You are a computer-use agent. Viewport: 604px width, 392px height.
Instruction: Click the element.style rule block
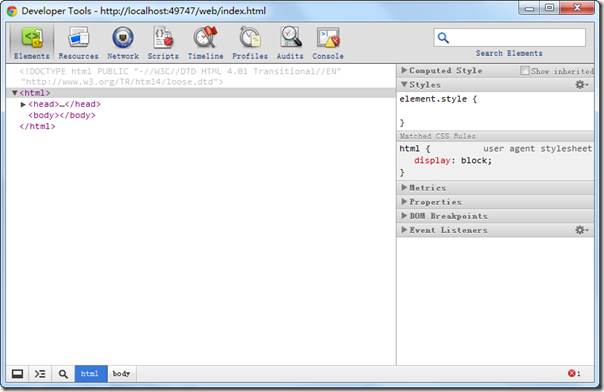495,111
